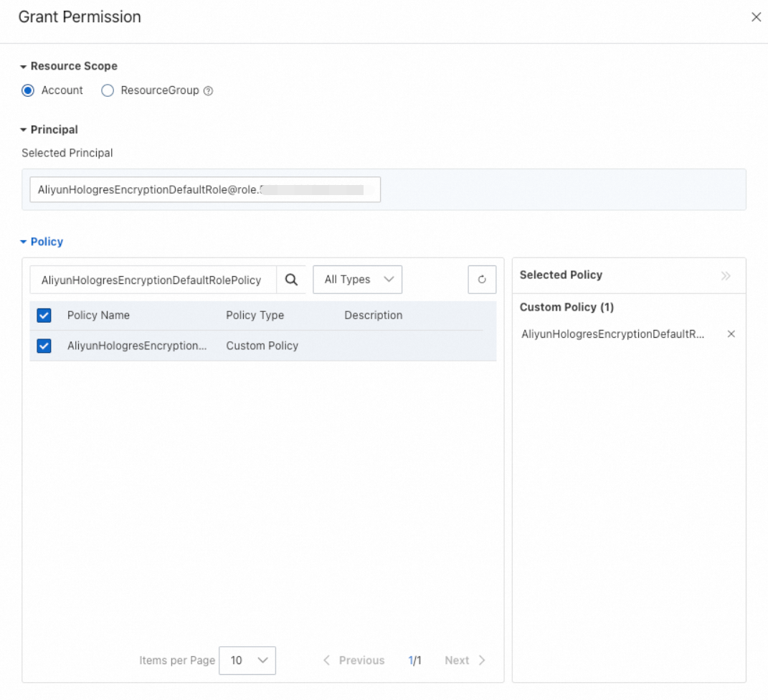768x700 pixels.
Task: Uncheck the AliyunHologresEncryption policy row checkbox
Action: click(x=44, y=346)
